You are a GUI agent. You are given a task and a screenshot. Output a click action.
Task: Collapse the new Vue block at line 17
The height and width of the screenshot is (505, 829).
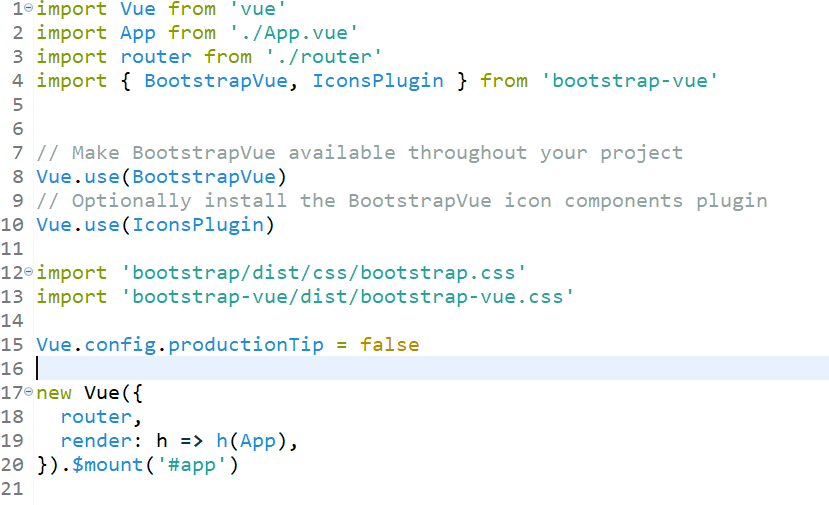click(x=29, y=392)
